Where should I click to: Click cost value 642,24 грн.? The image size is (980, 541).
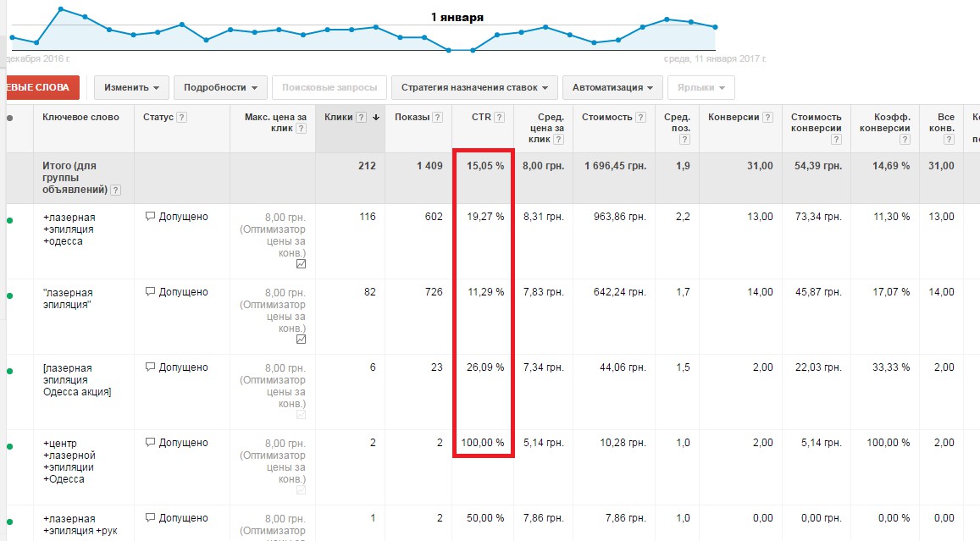click(x=619, y=292)
